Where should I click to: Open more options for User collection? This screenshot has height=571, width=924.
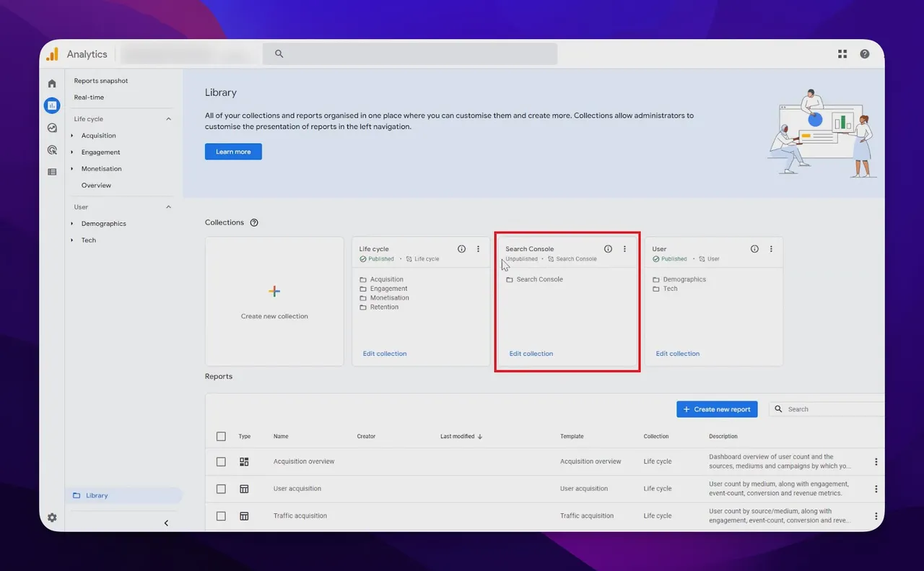click(771, 249)
